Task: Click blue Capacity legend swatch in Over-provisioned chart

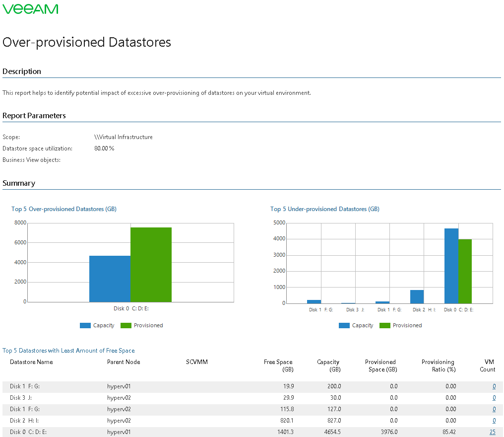Action: (85, 326)
